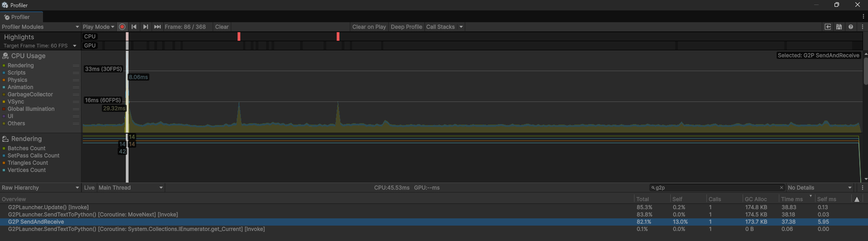Select the Profiler tab

pyautogui.click(x=22, y=17)
